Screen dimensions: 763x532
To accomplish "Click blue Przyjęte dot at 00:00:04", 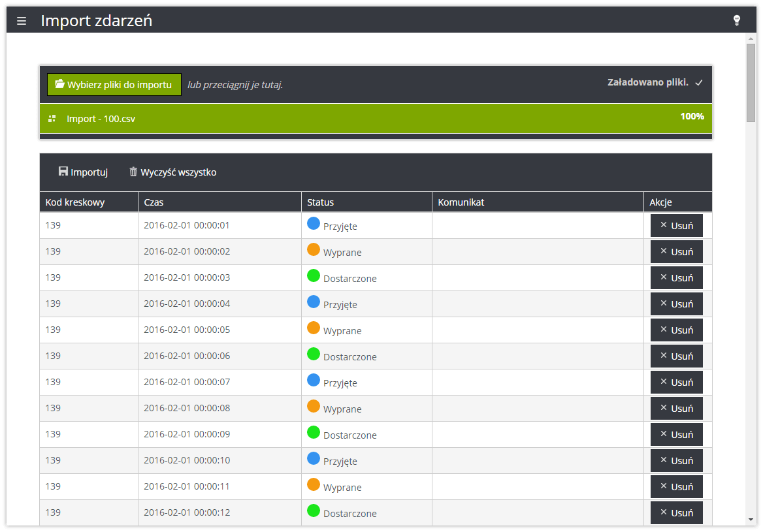I will (314, 302).
